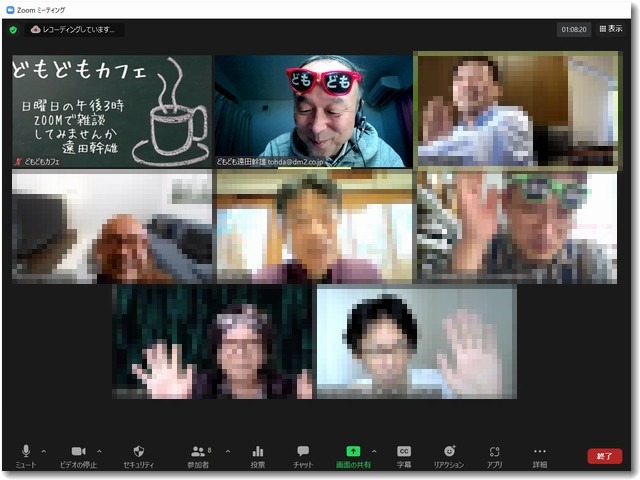Open 表示 view layout menu
640x480 pixels.
click(611, 29)
